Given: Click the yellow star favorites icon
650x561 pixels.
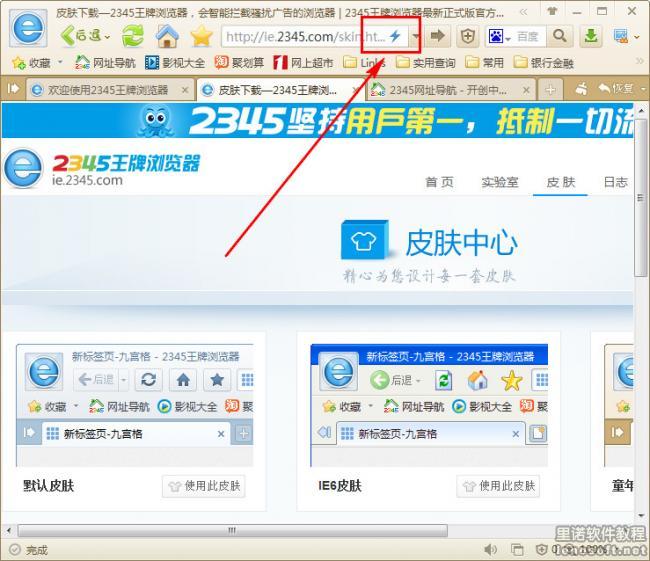Looking at the screenshot, I should [x=202, y=36].
